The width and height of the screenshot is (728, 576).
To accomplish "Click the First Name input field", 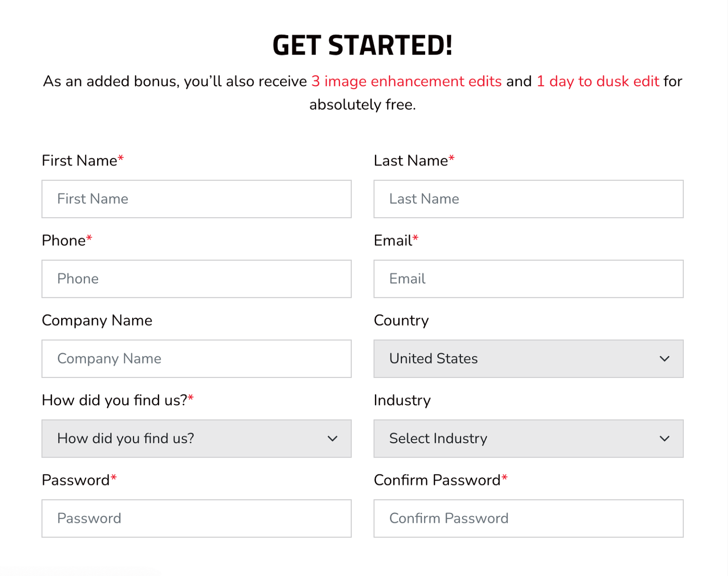I will click(196, 199).
